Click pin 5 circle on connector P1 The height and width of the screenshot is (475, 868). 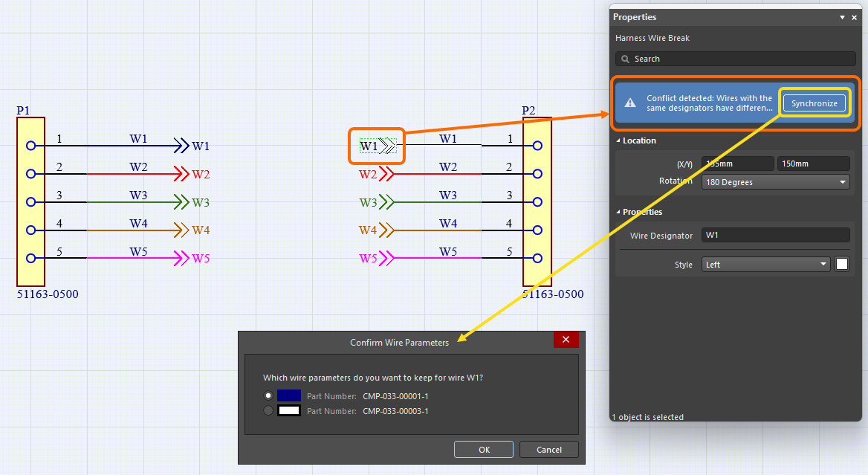(x=31, y=258)
